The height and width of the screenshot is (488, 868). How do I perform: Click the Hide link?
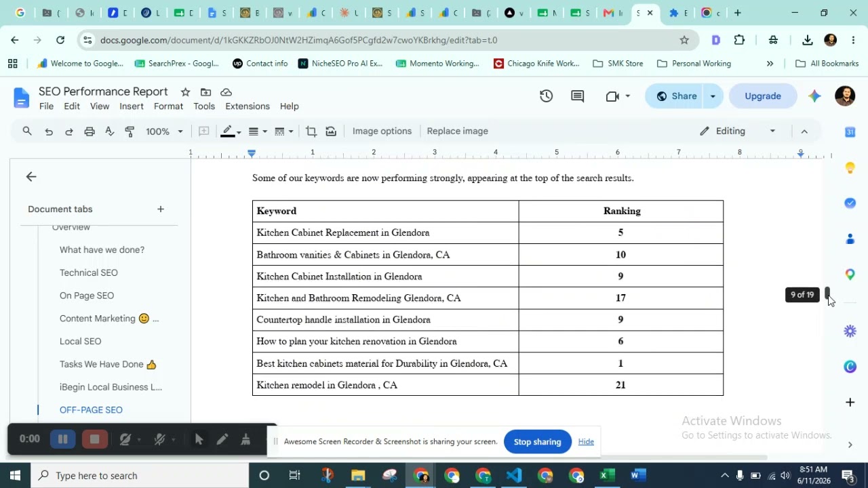coord(586,442)
